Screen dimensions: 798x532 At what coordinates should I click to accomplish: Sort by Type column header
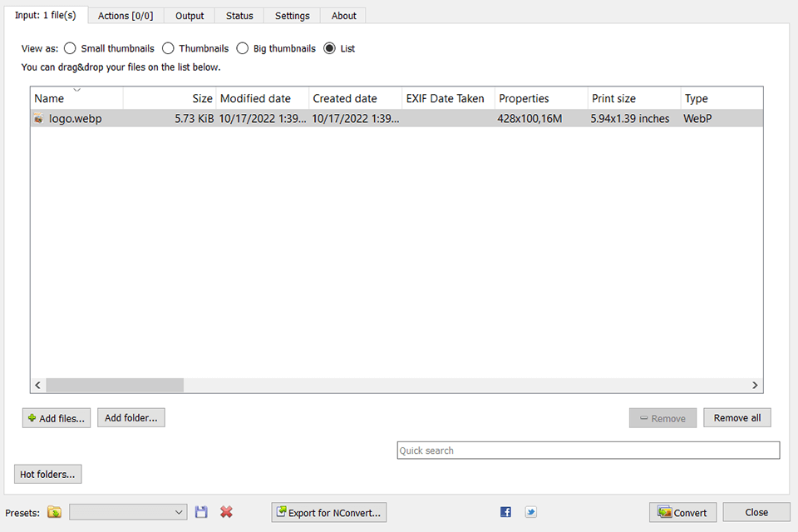coord(722,98)
